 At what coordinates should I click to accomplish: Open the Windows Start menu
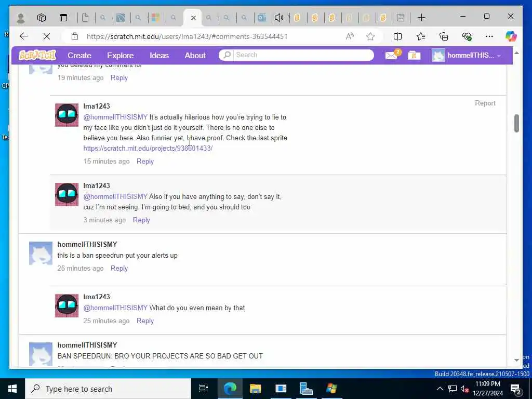tap(12, 389)
